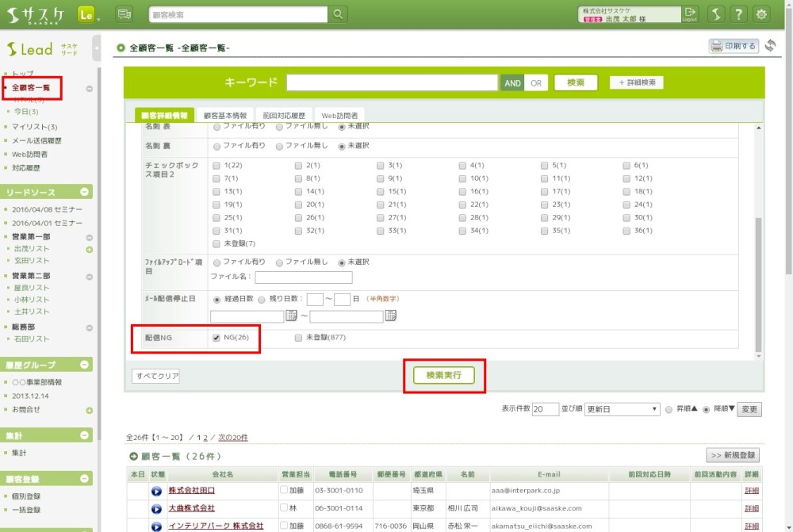Click the magnifier icon beside customer search
793x532 pixels.
point(338,14)
